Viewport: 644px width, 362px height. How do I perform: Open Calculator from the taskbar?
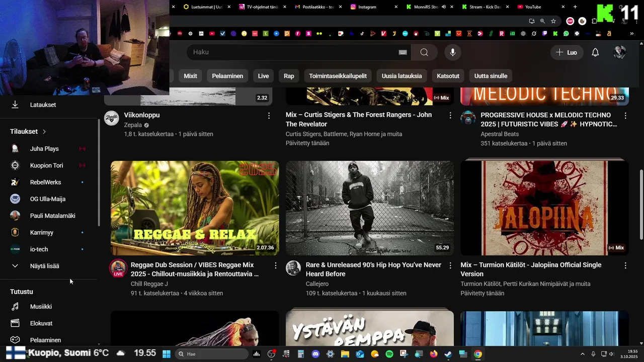301,354
